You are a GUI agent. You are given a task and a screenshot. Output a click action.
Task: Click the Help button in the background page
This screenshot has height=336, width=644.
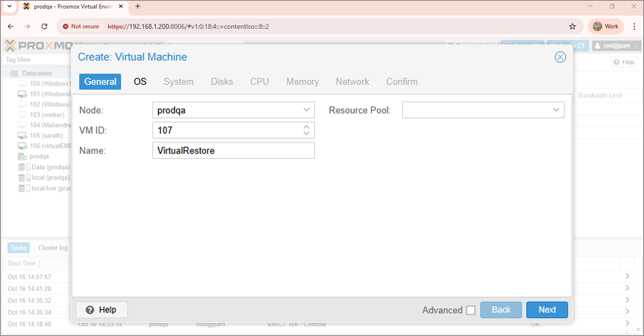coord(624,62)
